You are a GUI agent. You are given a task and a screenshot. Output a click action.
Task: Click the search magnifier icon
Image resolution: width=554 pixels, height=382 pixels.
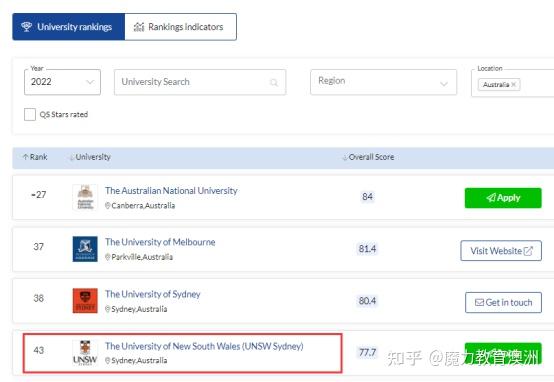coord(274,82)
